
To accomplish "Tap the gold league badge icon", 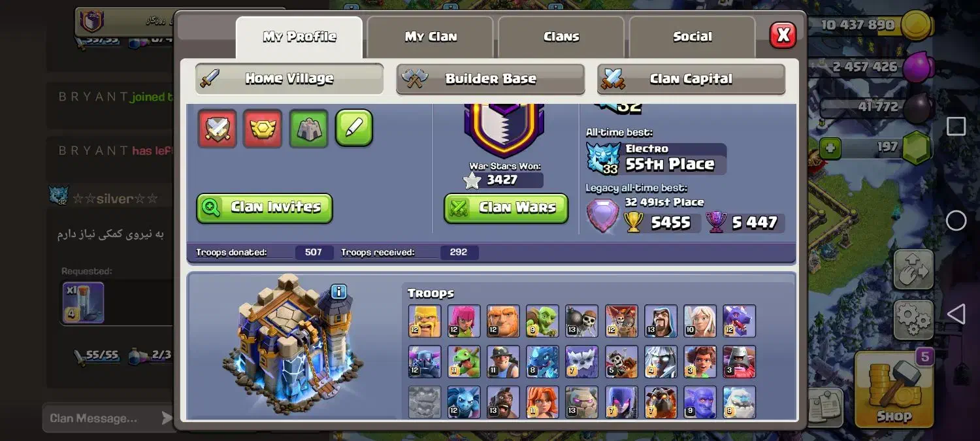I will (x=263, y=129).
